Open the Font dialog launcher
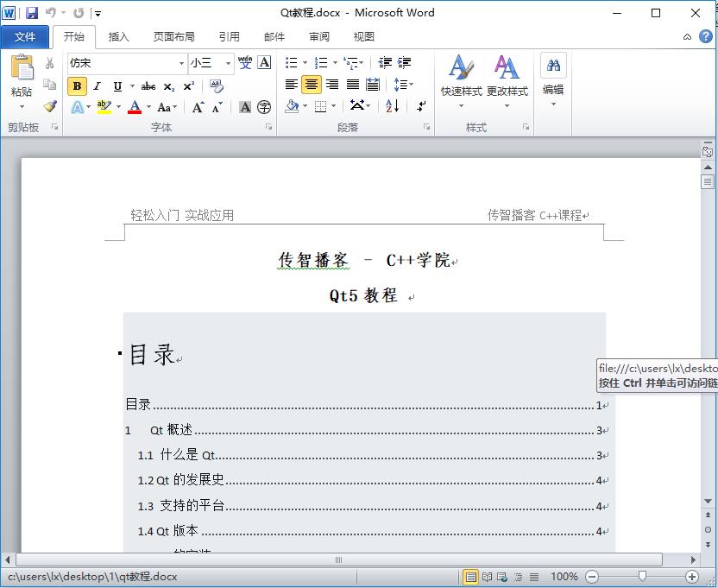This screenshot has height=588, width=718. [269, 127]
